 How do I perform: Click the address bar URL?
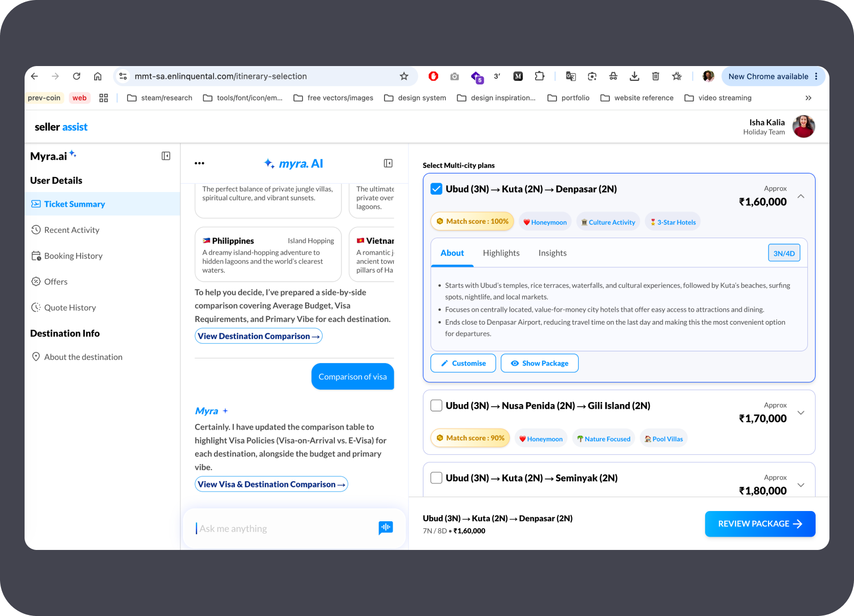(x=221, y=76)
